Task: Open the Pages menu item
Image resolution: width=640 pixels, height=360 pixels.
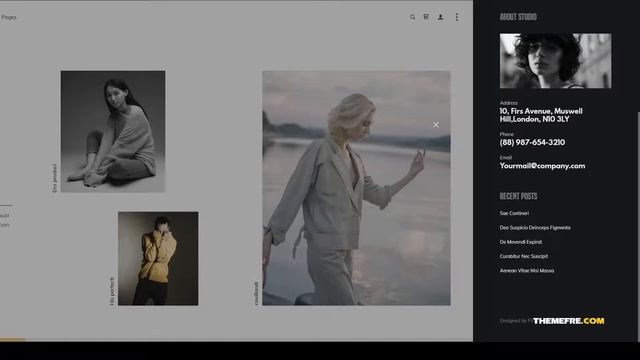Action: 9,17
